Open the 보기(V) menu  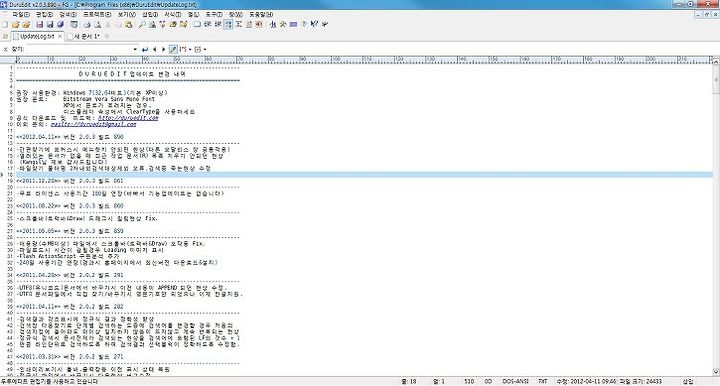tap(127, 14)
